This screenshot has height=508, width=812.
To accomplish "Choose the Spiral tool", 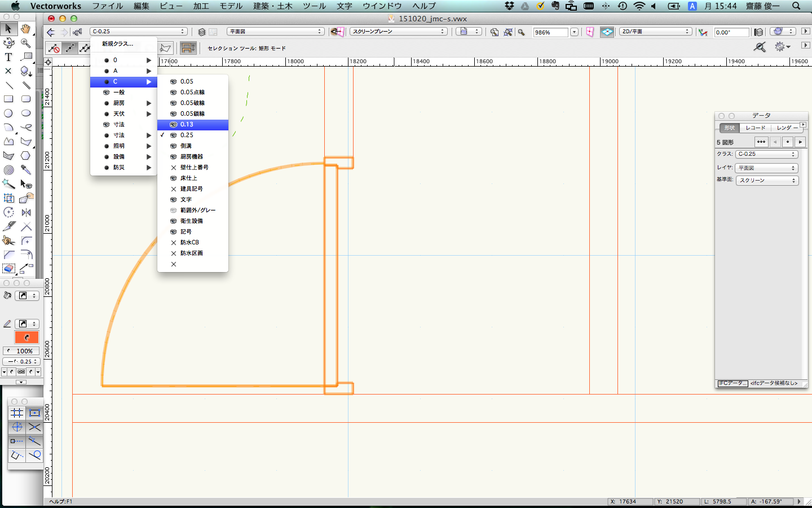I will click(8, 170).
